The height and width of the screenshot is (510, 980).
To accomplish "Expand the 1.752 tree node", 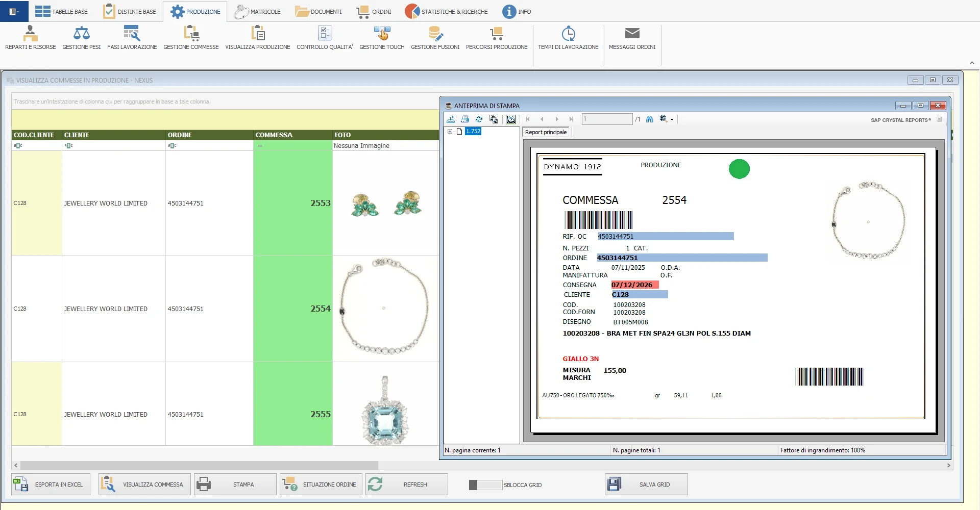I will [x=450, y=132].
